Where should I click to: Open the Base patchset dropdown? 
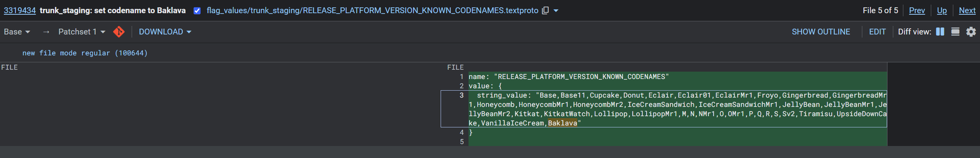tap(17, 32)
